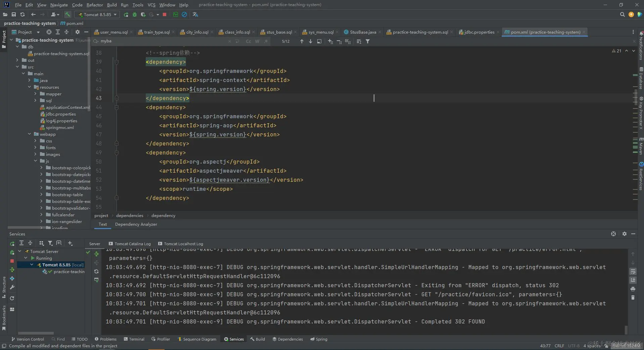Expand the bootstrap-table folder
Image resolution: width=644 pixels, height=350 pixels.
(x=42, y=194)
